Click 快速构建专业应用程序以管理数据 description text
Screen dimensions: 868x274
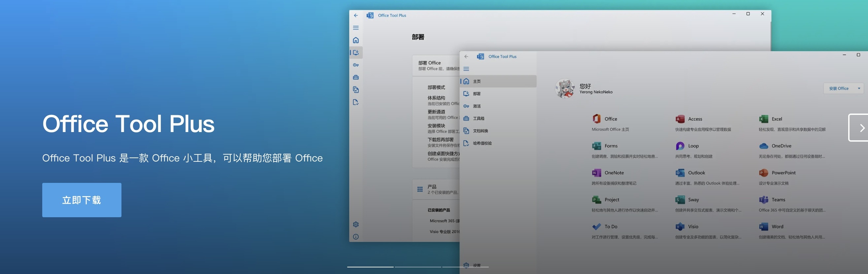(x=703, y=129)
